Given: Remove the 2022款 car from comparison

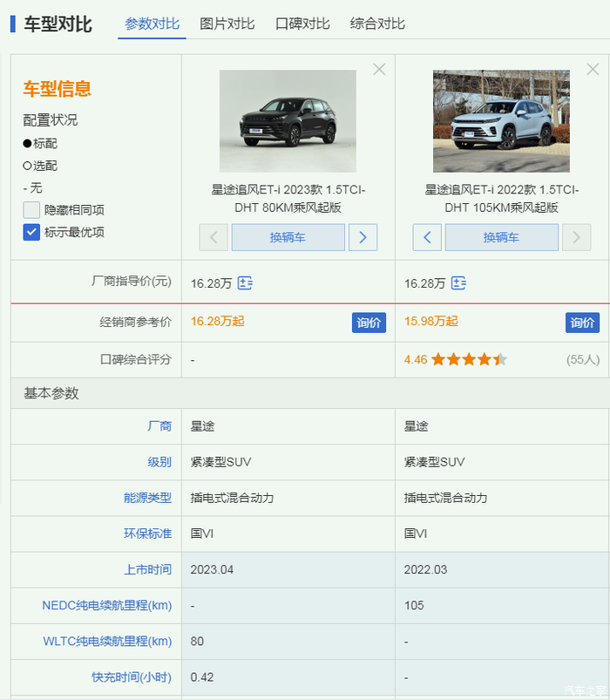Looking at the screenshot, I should point(593,70).
